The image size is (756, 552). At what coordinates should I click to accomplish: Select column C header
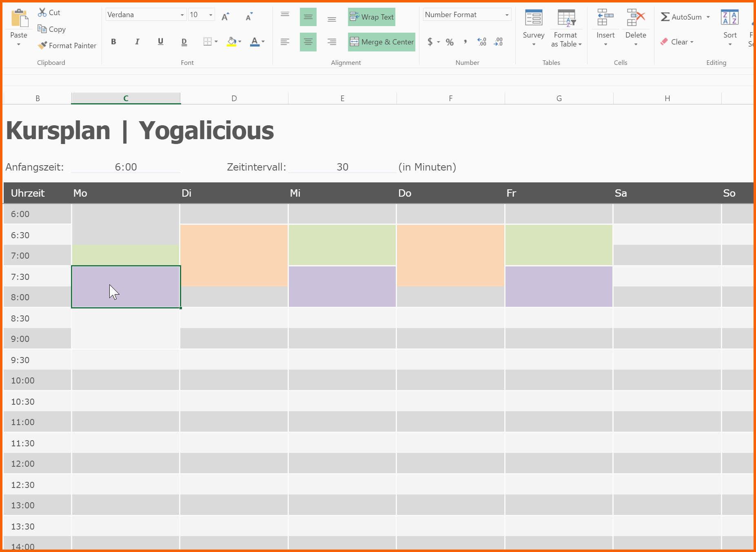click(126, 98)
